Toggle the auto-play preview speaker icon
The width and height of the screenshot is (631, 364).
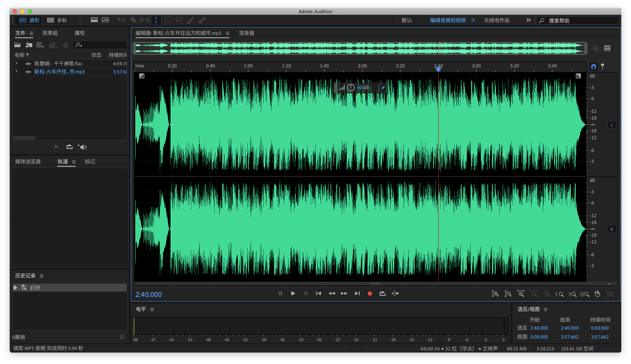pyautogui.click(x=82, y=147)
